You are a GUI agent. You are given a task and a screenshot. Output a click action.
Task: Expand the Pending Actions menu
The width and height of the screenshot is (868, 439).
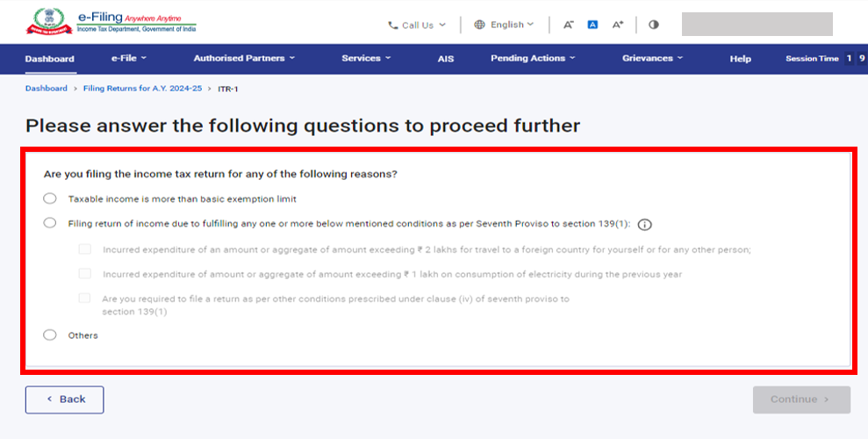pos(532,59)
